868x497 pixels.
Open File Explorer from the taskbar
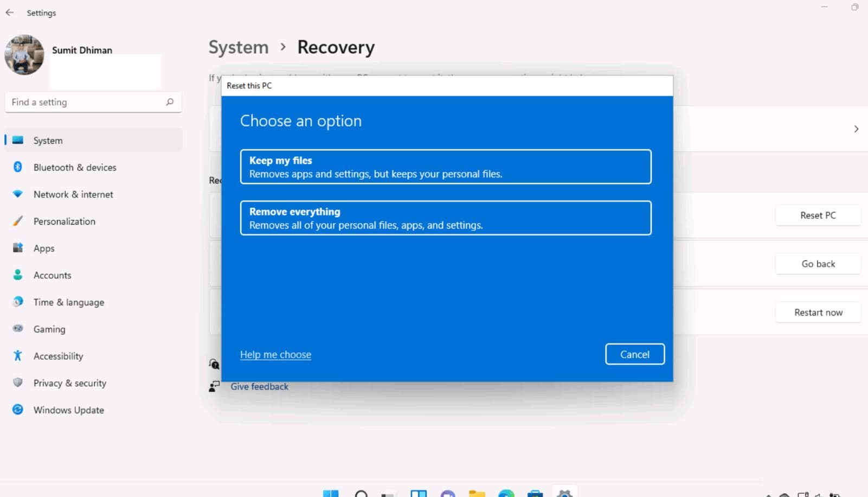[477, 493]
